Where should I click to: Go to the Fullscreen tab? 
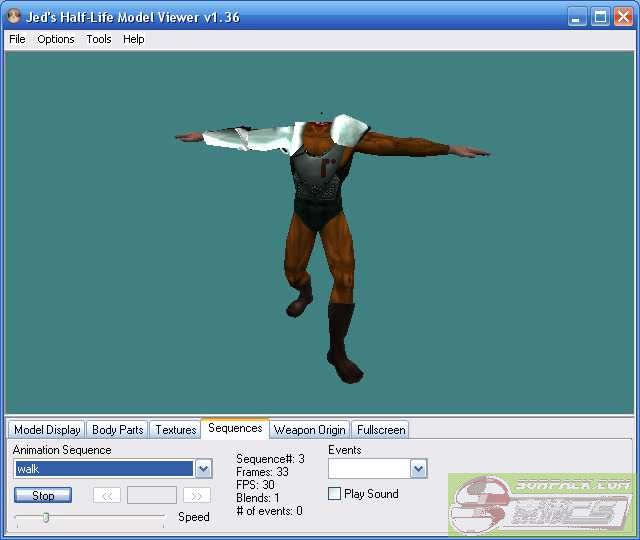(380, 430)
